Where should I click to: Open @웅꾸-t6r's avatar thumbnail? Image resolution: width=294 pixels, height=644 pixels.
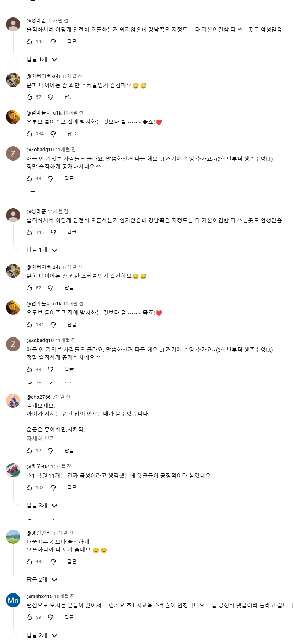pyautogui.click(x=13, y=470)
